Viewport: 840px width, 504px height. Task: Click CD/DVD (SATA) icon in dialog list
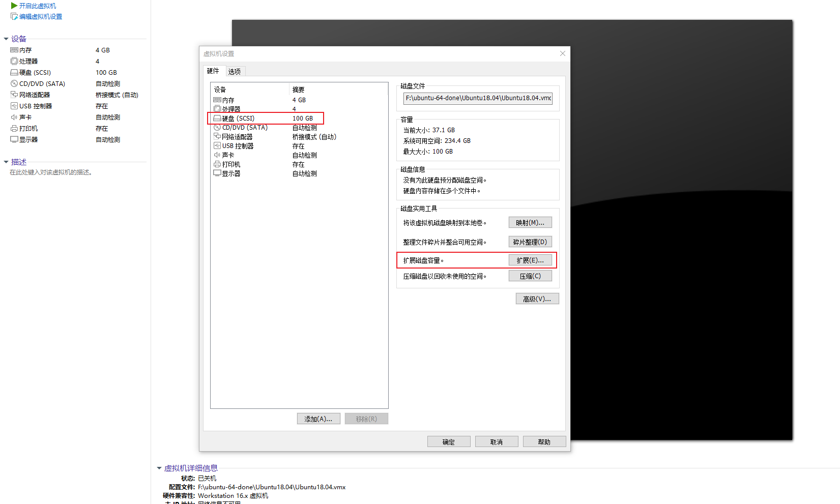(x=217, y=128)
